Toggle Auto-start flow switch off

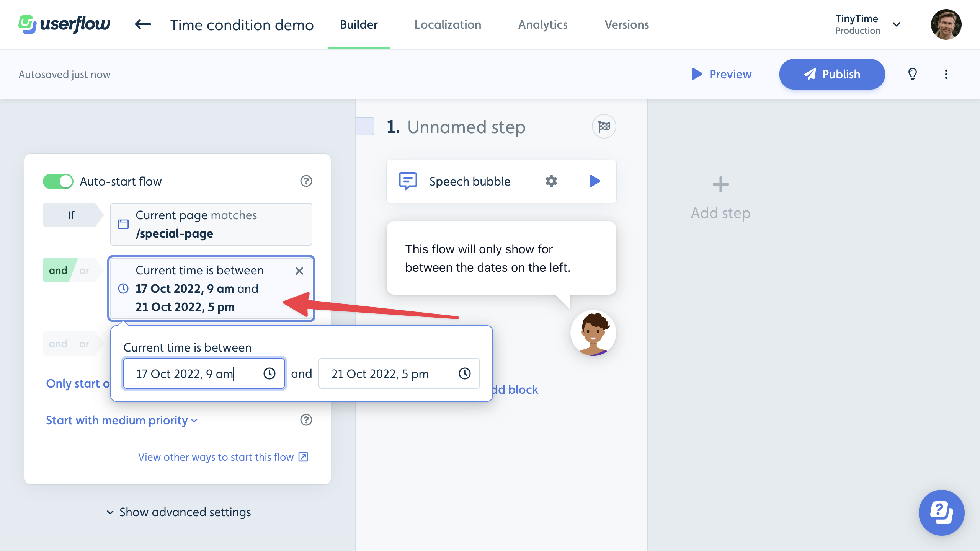tap(58, 181)
